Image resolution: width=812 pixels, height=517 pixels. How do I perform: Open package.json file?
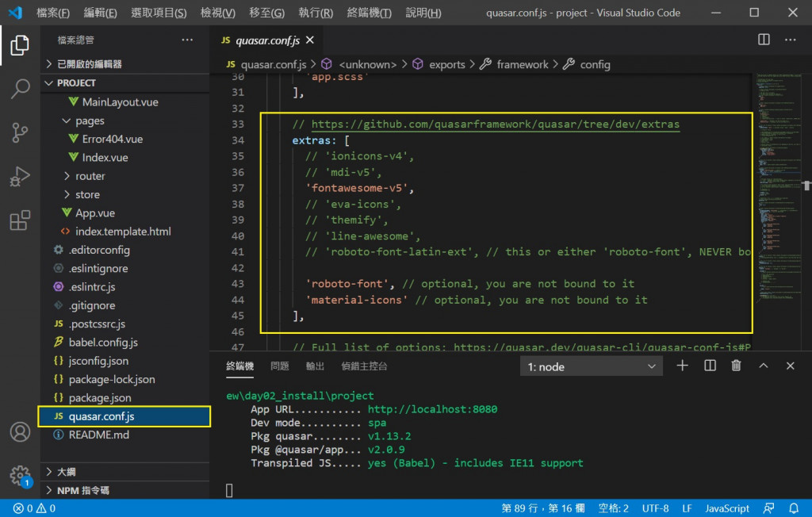tap(100, 398)
